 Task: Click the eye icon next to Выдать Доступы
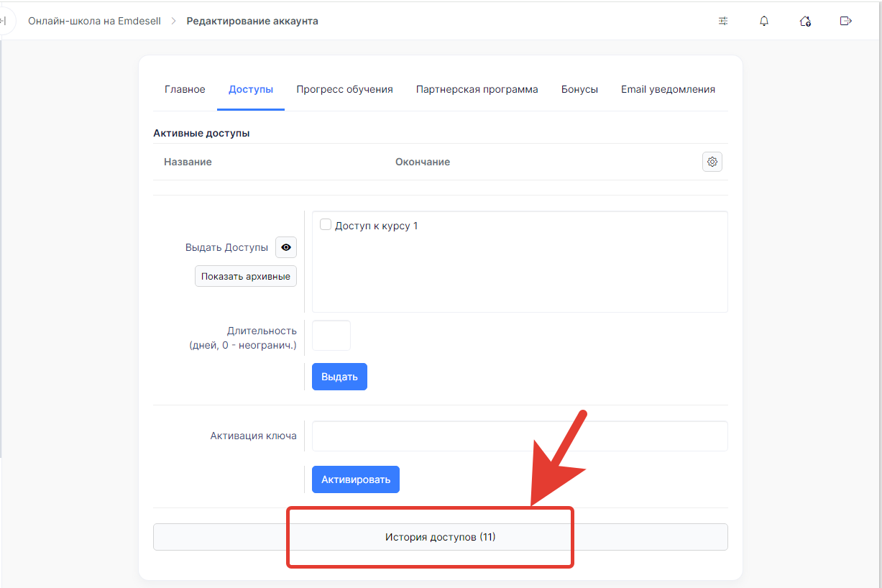click(x=286, y=247)
